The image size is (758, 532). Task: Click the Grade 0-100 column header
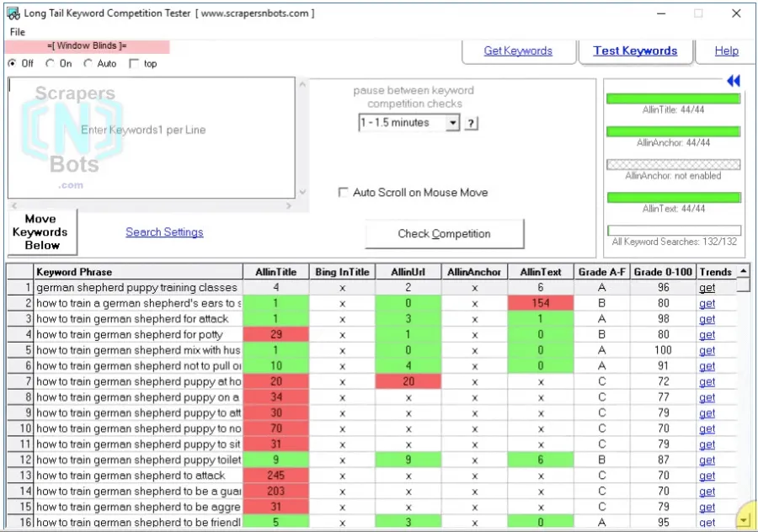[663, 272]
